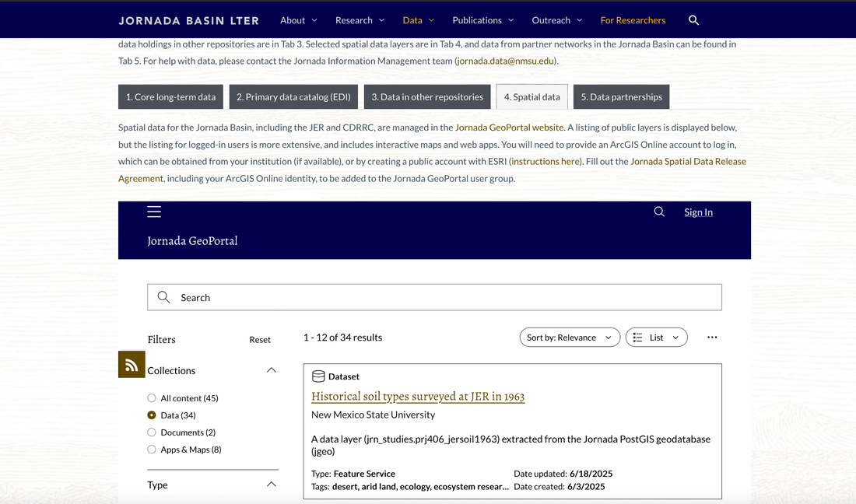856x504 pixels.
Task: Click Sign In on the GeoPortal header
Action: 698,212
